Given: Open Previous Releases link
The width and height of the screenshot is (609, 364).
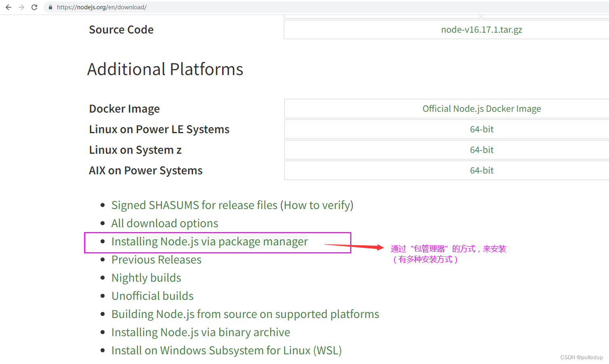Looking at the screenshot, I should coord(156,260).
